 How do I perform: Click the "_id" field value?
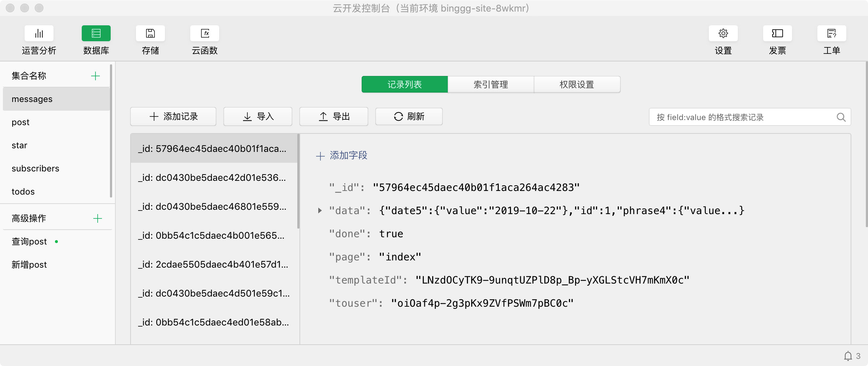(x=476, y=187)
